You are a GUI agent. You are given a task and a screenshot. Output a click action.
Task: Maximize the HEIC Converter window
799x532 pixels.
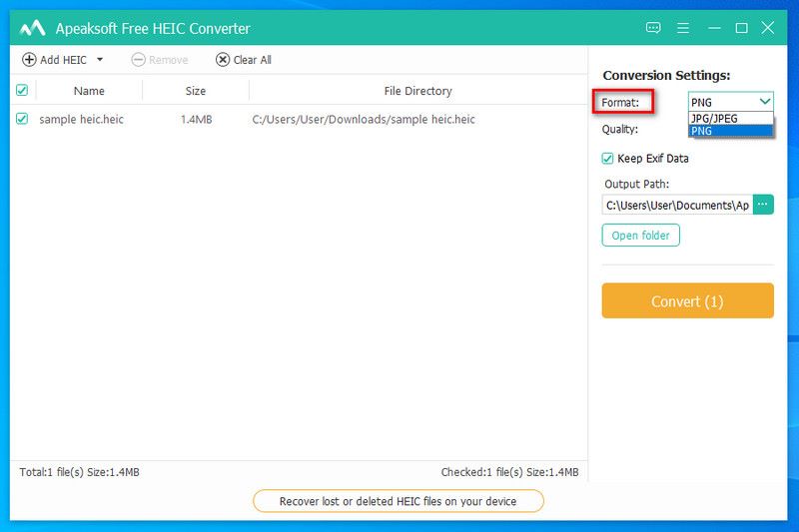click(741, 28)
